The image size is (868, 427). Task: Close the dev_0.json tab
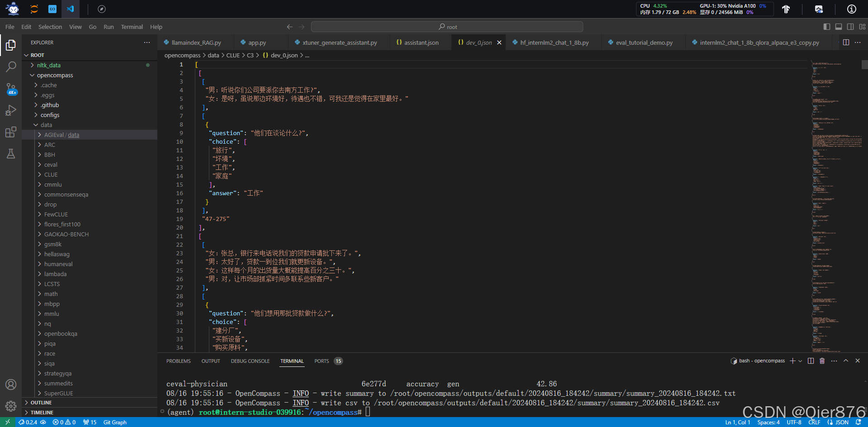(499, 42)
